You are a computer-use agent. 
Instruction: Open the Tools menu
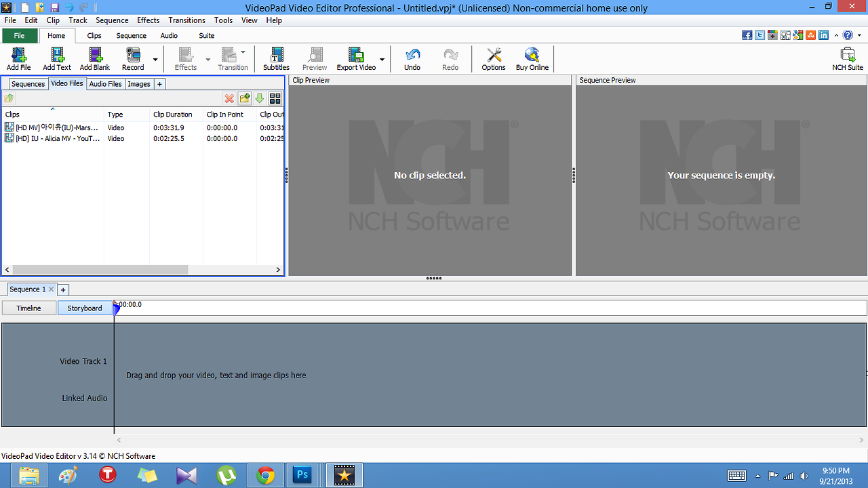[223, 20]
